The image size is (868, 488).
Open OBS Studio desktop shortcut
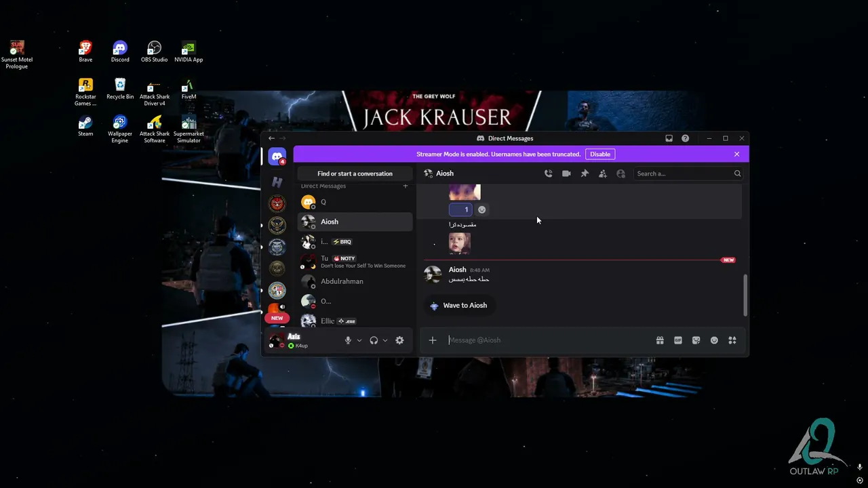(155, 52)
